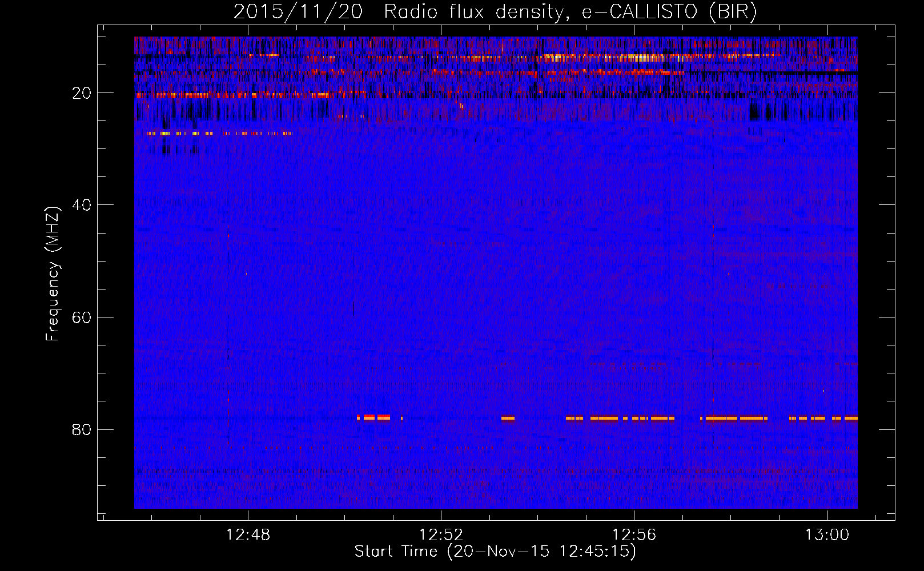Viewport: 924px width, 571px height.
Task: Click the '12:56' time tick label
Action: click(634, 535)
